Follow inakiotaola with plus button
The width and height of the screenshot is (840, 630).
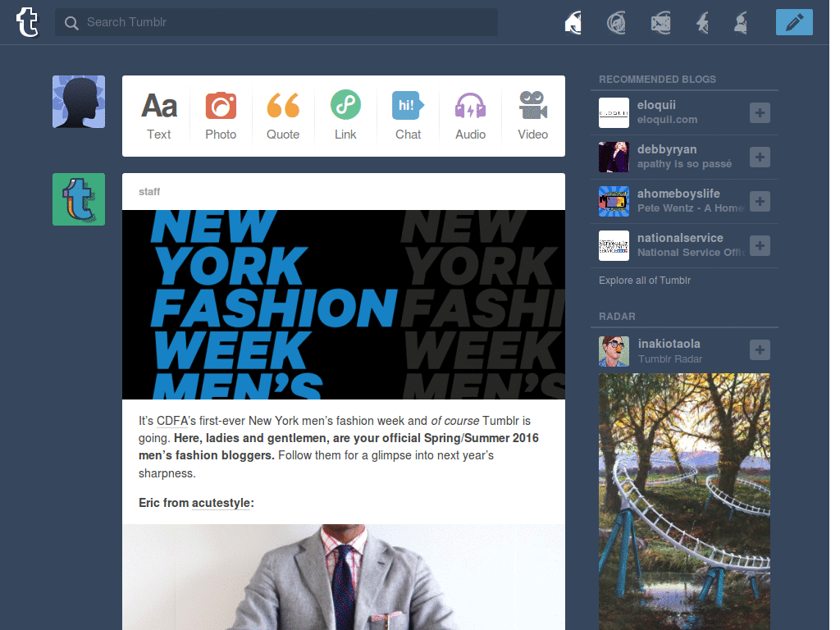760,349
